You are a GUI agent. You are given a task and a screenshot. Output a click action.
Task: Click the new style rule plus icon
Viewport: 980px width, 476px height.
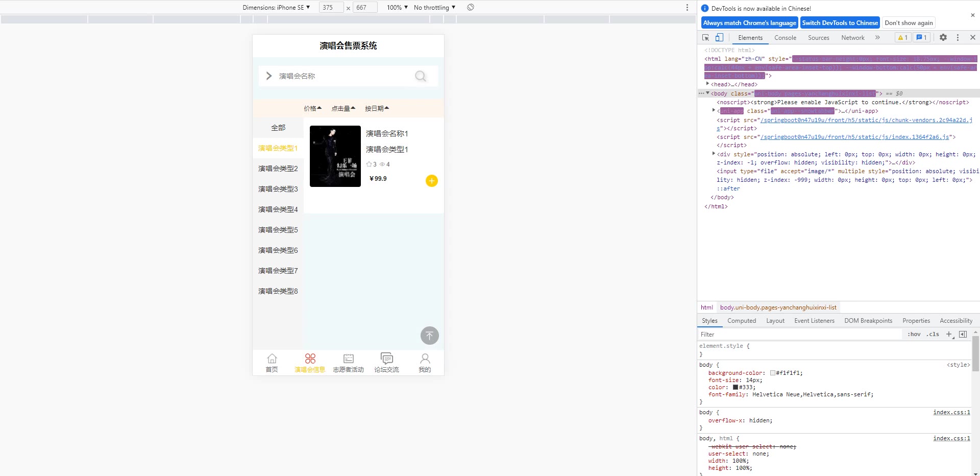(x=949, y=335)
